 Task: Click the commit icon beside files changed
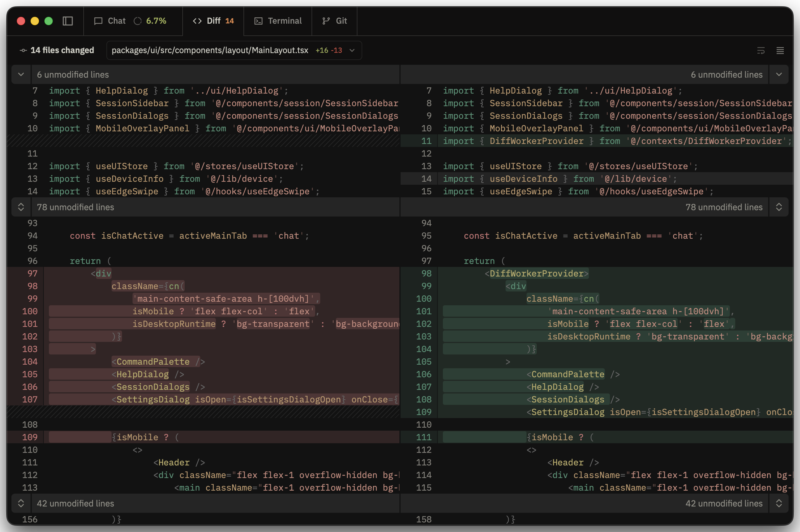tap(23, 50)
